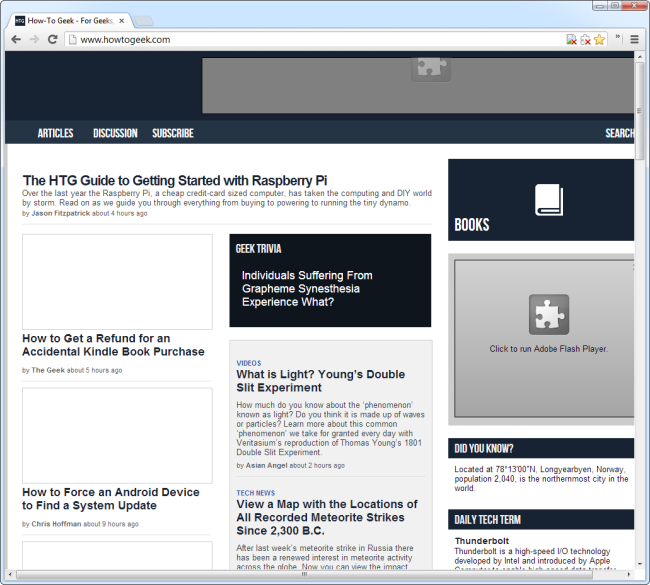The height and width of the screenshot is (585, 650).
Task: Click SEARCH in the site navigation
Action: coord(619,133)
